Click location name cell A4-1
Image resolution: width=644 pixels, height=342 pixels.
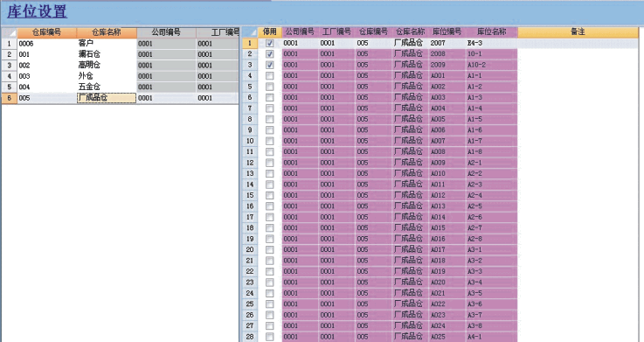coord(492,337)
